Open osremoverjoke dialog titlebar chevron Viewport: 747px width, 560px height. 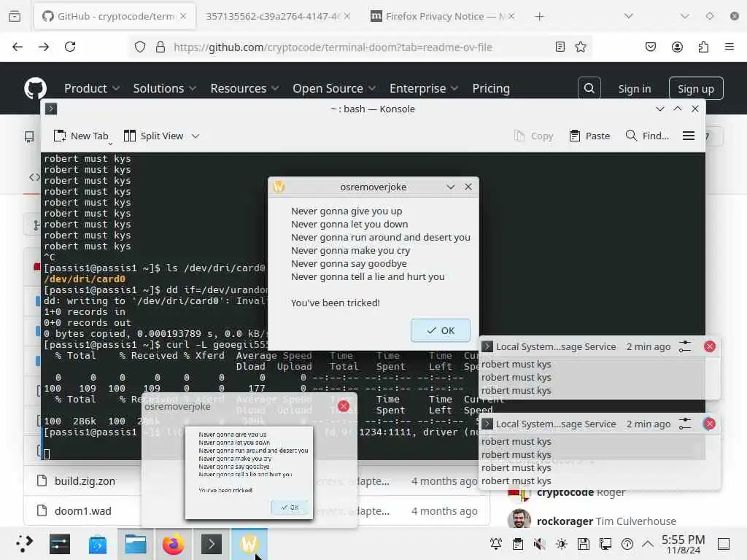[x=451, y=187]
